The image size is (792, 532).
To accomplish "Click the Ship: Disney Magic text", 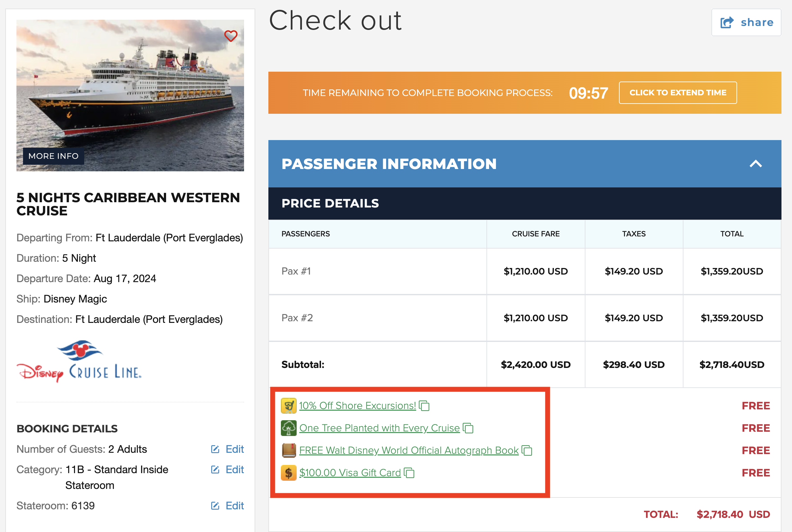I will tap(62, 299).
